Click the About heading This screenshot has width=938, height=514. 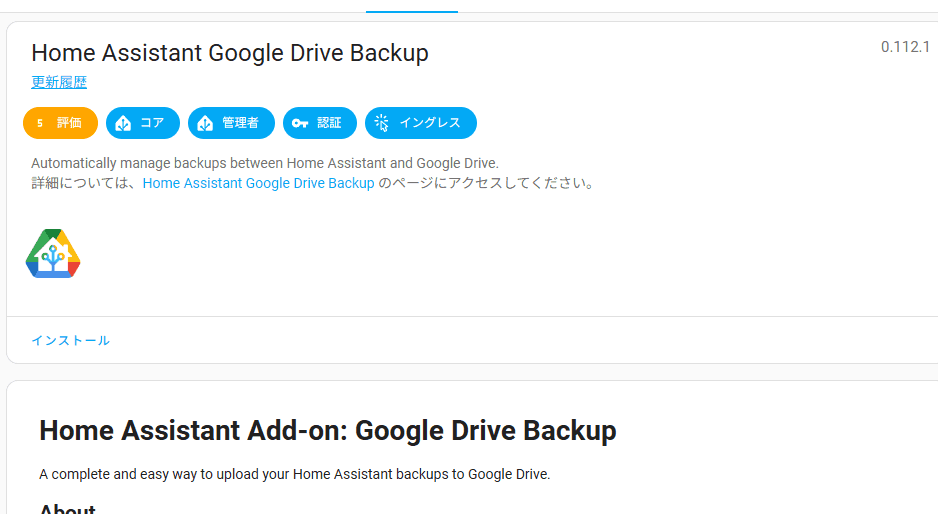[68, 509]
